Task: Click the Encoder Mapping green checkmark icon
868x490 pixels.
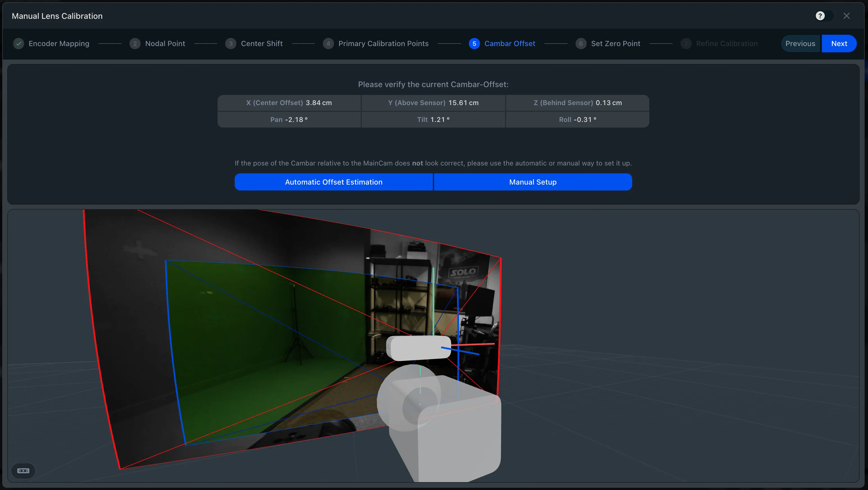Action: [x=19, y=44]
